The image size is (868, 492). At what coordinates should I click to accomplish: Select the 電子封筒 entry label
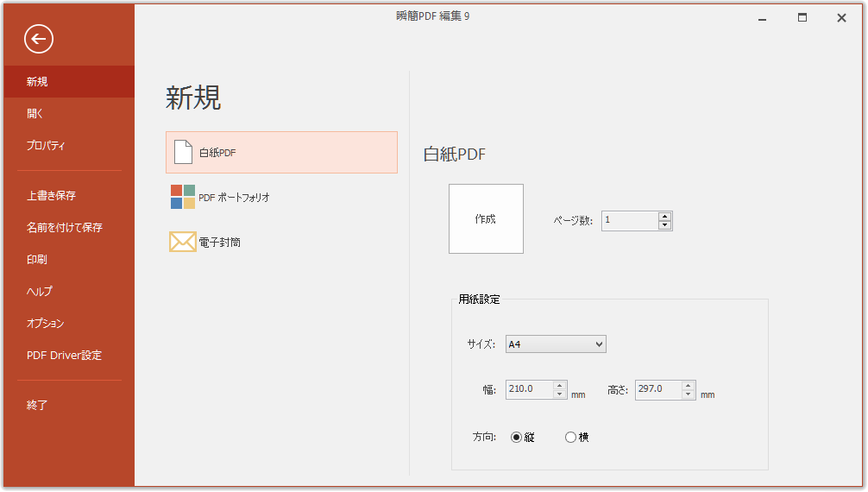(220, 243)
